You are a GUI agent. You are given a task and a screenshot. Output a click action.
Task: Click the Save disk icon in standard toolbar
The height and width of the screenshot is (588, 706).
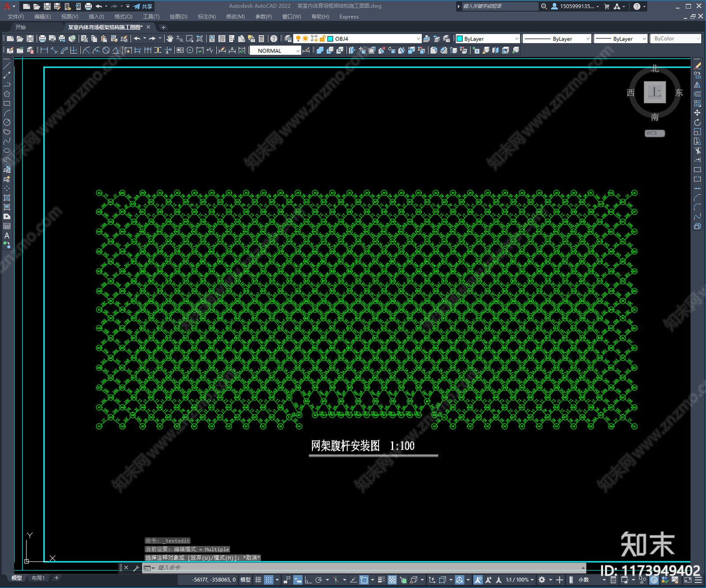pyautogui.click(x=30, y=39)
